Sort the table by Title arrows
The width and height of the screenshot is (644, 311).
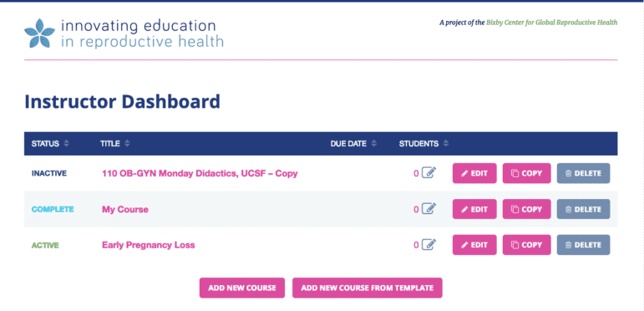(127, 144)
